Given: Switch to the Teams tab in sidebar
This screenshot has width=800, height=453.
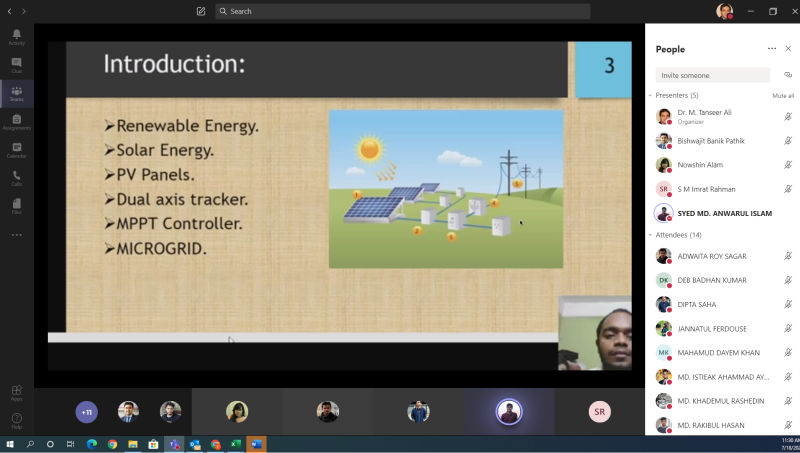Looking at the screenshot, I should pyautogui.click(x=16, y=93).
